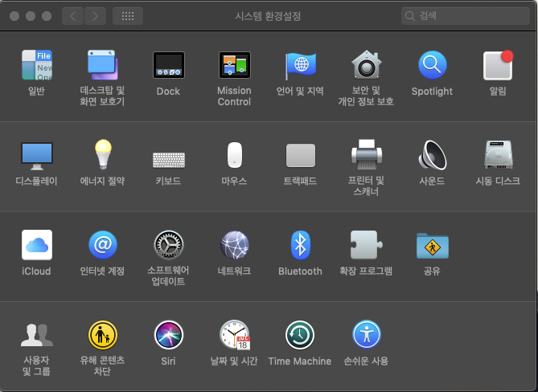Open 날짜 및 시간 clock icon
The image size is (538, 392).
[235, 335]
